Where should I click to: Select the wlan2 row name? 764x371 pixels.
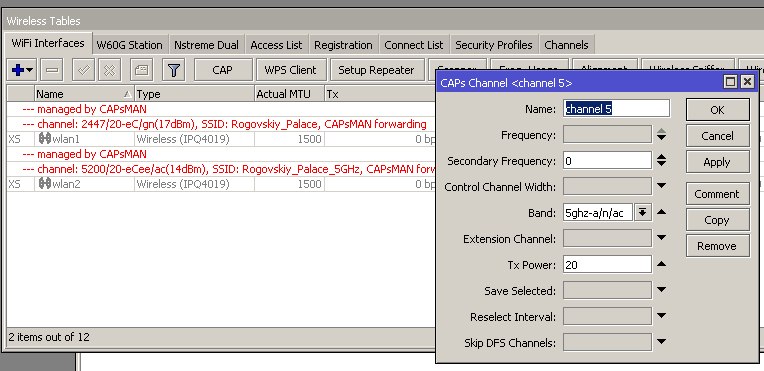point(66,184)
